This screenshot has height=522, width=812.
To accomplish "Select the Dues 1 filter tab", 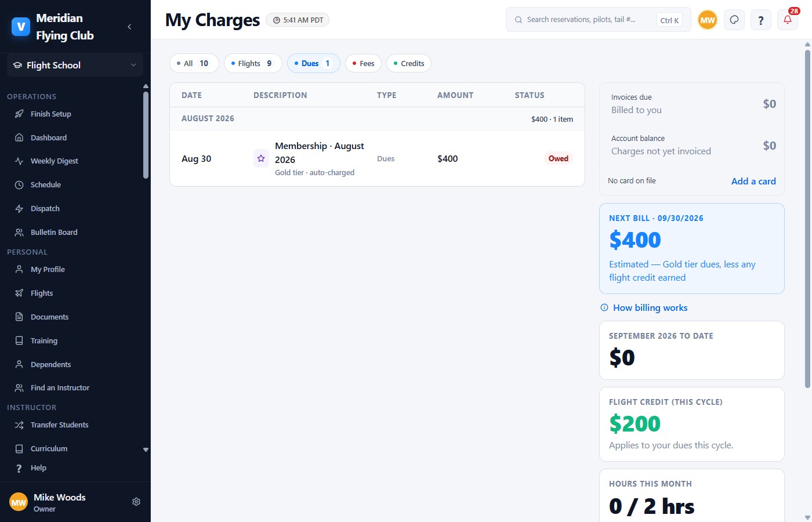I will coord(314,63).
